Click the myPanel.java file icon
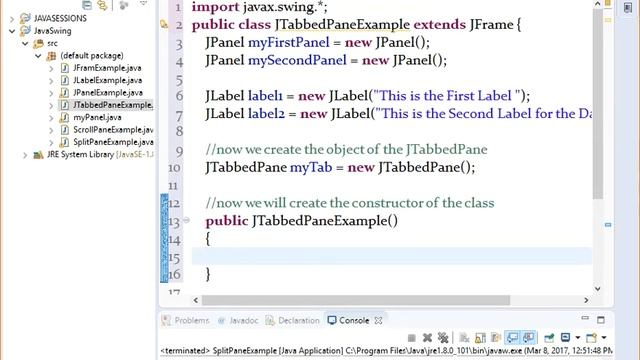This screenshot has height=360, width=640. [x=64, y=118]
